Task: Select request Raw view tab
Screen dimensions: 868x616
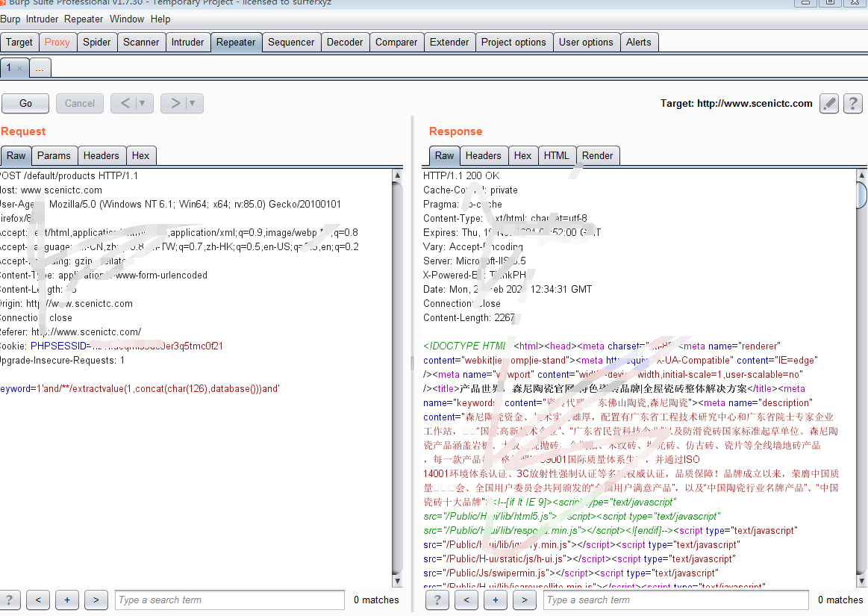Action: 16,155
